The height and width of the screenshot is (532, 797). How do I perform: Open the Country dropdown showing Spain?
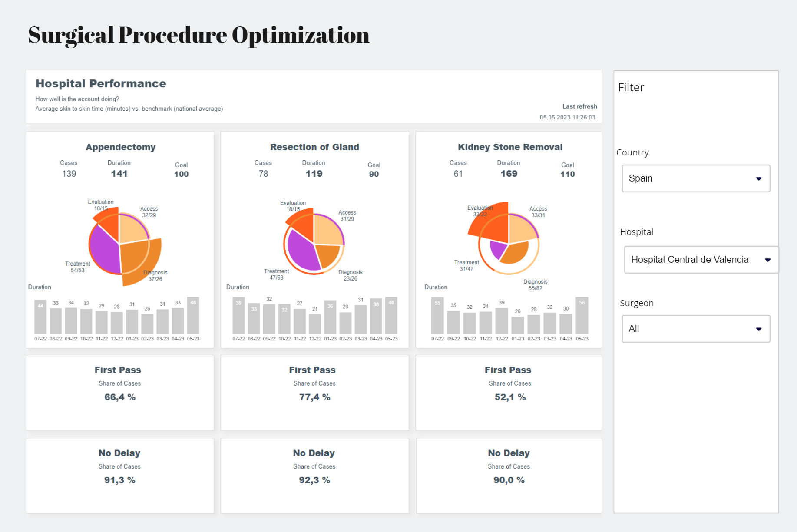[695, 178]
